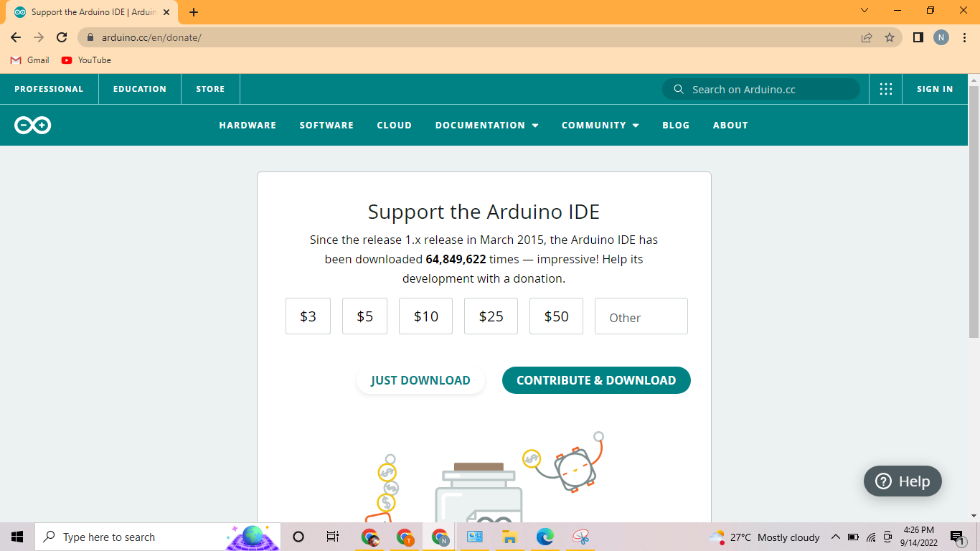This screenshot has width=980, height=551.
Task: Open the EDUCATION section
Action: point(140,89)
